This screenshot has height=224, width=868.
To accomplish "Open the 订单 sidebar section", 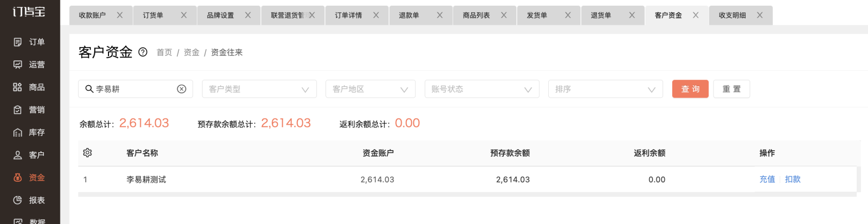I will tap(29, 42).
